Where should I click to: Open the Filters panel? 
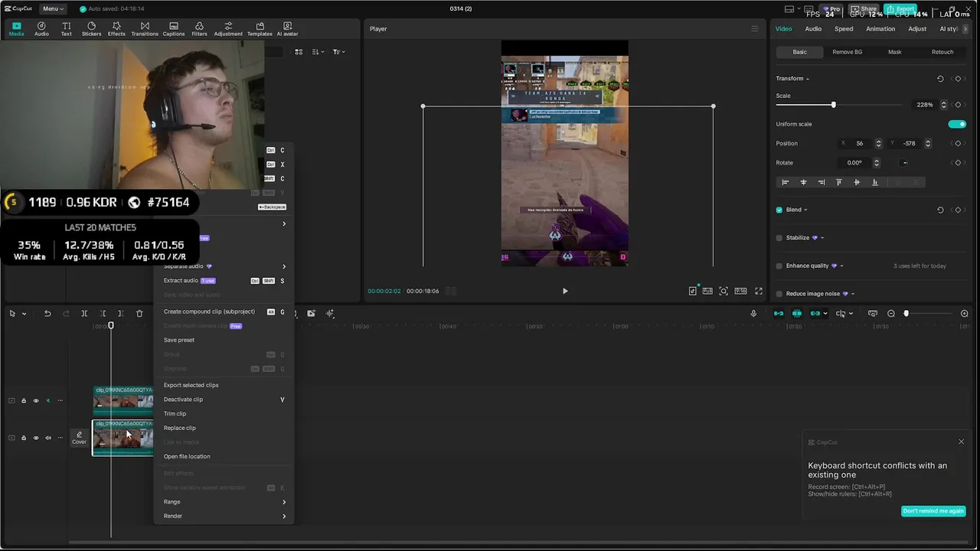[199, 29]
